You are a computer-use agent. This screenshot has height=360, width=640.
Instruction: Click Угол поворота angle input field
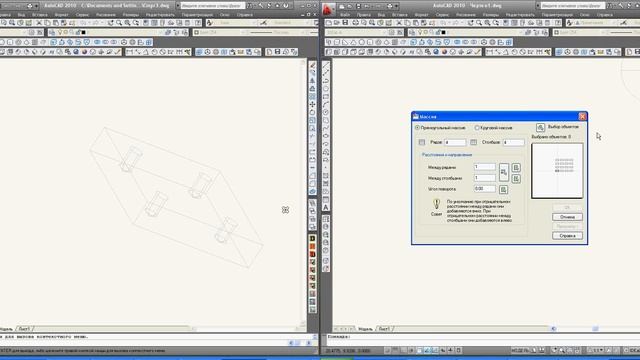[x=484, y=189]
